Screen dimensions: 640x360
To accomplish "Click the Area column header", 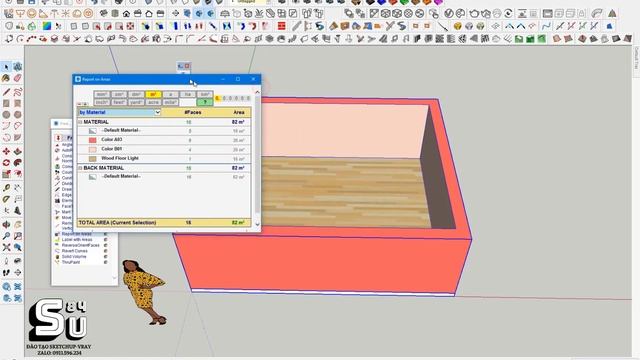I will tap(239, 112).
